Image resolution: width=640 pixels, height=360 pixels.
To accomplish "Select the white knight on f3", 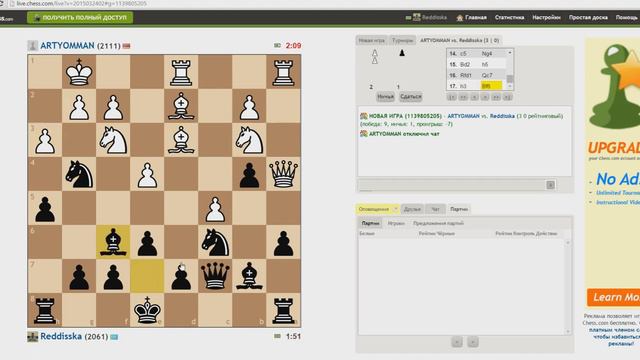I will 113,140.
